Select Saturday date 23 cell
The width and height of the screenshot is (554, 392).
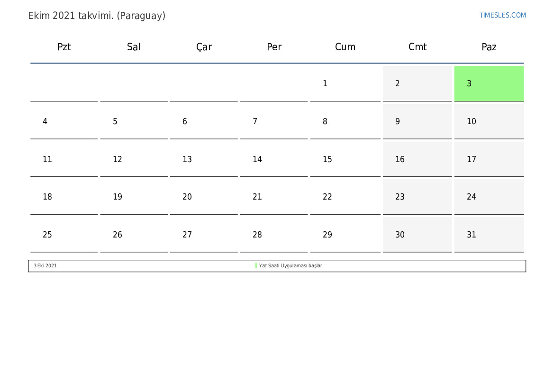pyautogui.click(x=417, y=197)
